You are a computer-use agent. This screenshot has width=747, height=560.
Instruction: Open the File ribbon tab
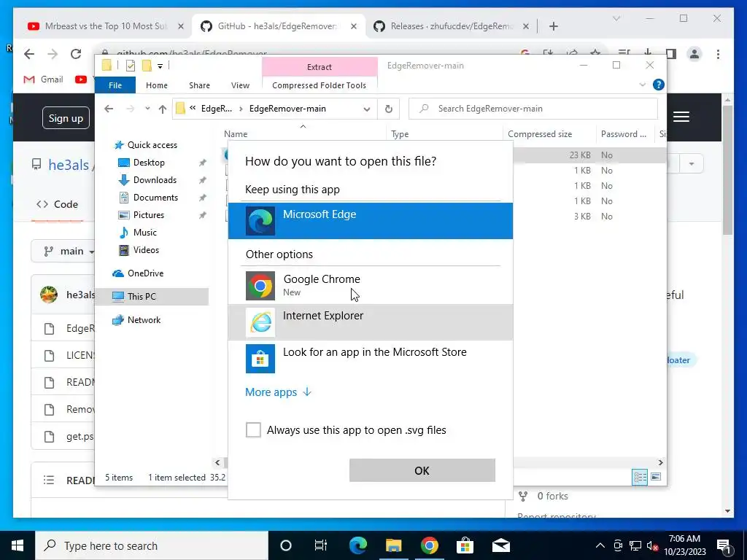(x=115, y=85)
